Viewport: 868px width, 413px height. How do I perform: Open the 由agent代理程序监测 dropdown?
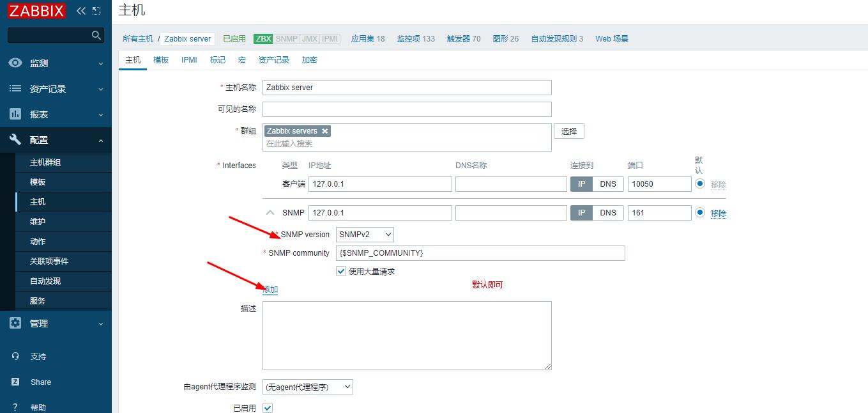pyautogui.click(x=308, y=387)
